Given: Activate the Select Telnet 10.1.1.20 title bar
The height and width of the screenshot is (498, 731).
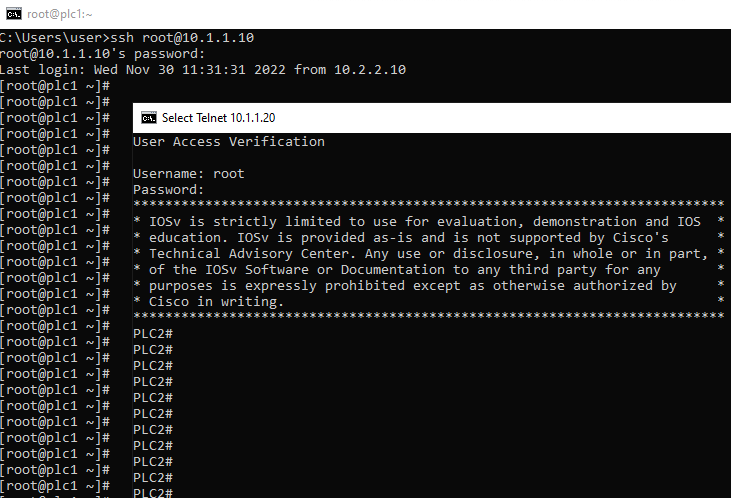Looking at the screenshot, I should coord(432,118).
